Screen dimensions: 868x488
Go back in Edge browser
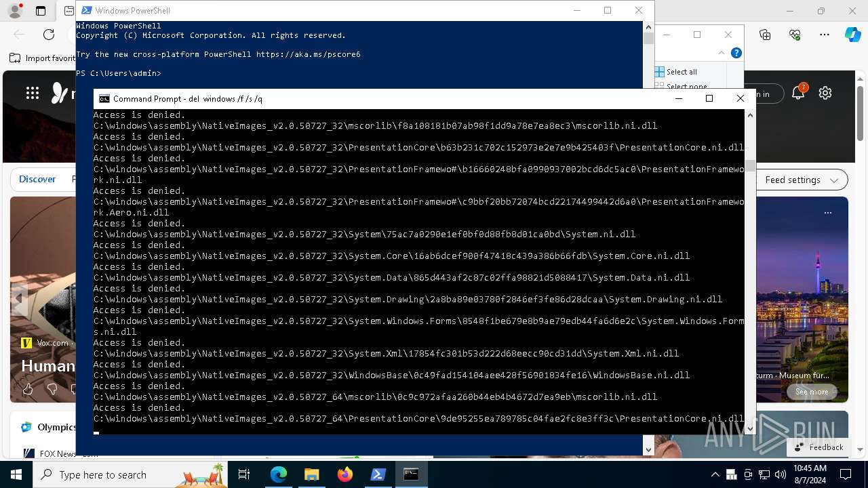[19, 35]
